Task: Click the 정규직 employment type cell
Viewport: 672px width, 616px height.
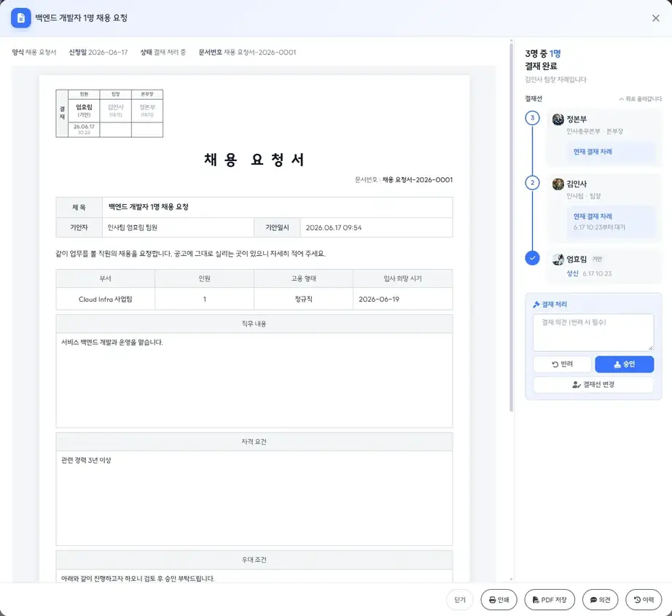Action: [x=303, y=299]
